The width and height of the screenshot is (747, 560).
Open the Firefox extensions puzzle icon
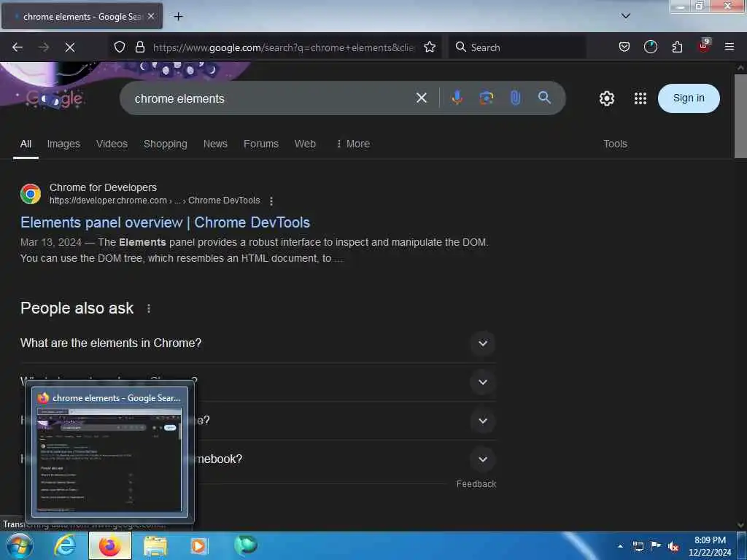[677, 47]
